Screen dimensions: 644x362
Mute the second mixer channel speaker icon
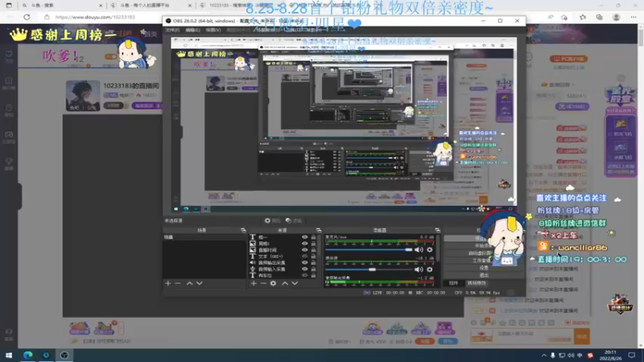tap(419, 269)
